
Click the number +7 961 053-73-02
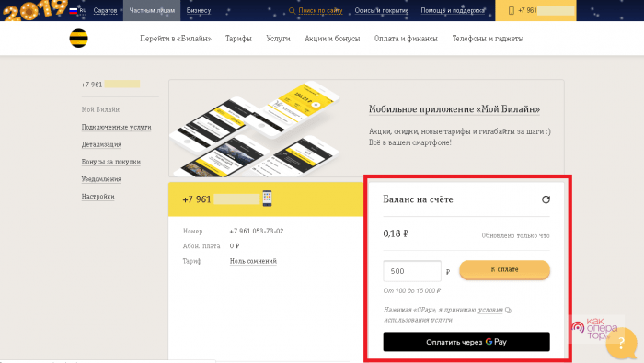(257, 231)
